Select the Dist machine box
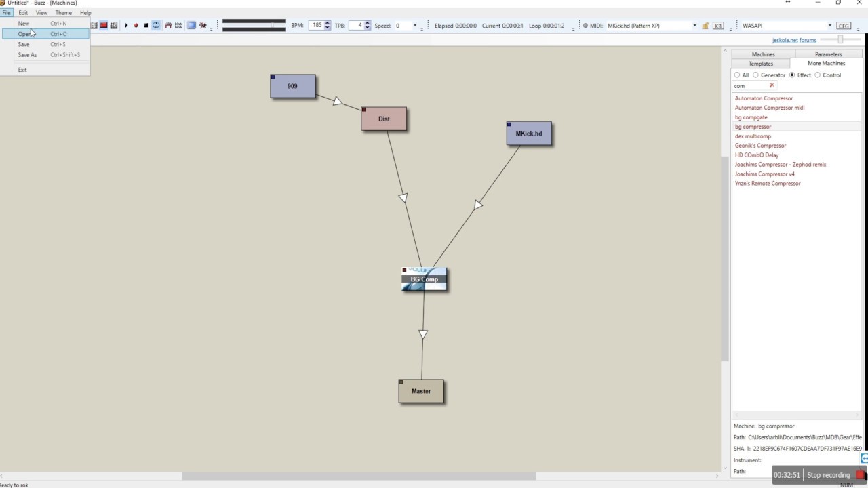The image size is (868, 488). [x=384, y=119]
